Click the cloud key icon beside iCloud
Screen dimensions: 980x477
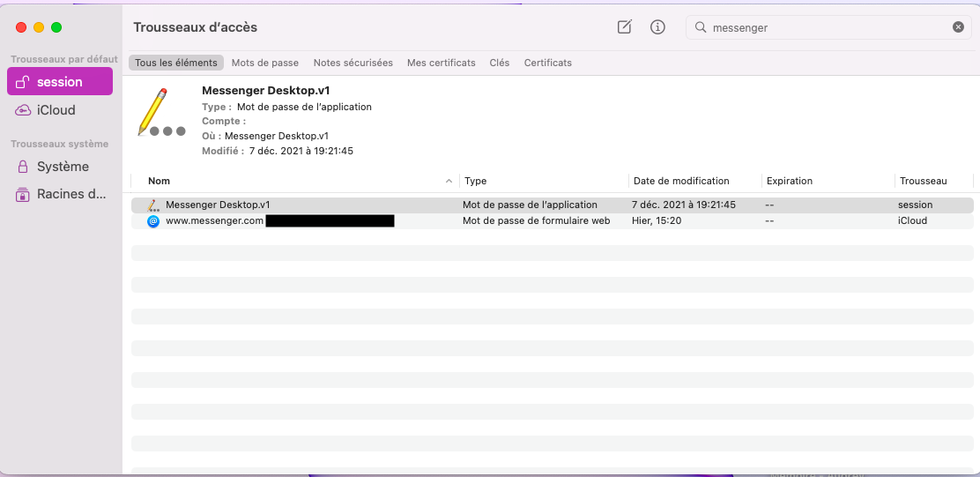click(23, 110)
